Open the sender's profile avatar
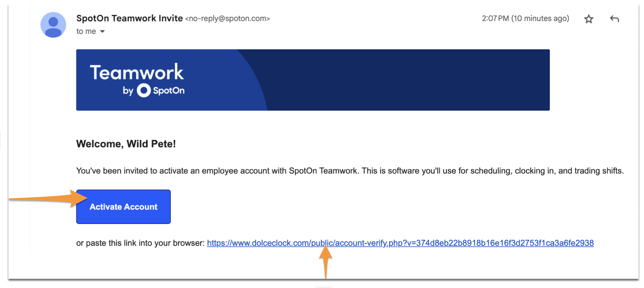Screen dimensions: 644x288 (x=53, y=25)
